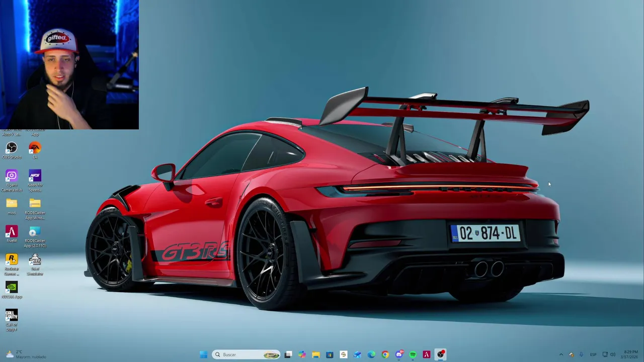Select the Thief Simulator shortcut
644x362 pixels.
pos(35,264)
